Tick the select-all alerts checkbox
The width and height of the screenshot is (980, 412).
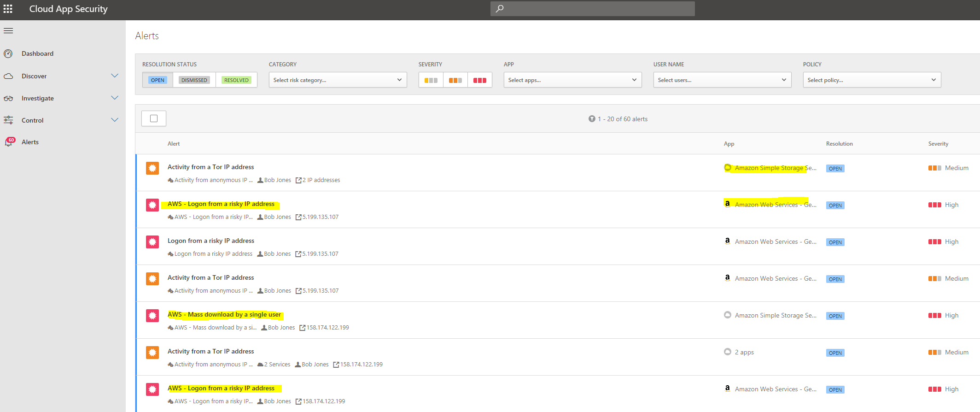pos(154,119)
